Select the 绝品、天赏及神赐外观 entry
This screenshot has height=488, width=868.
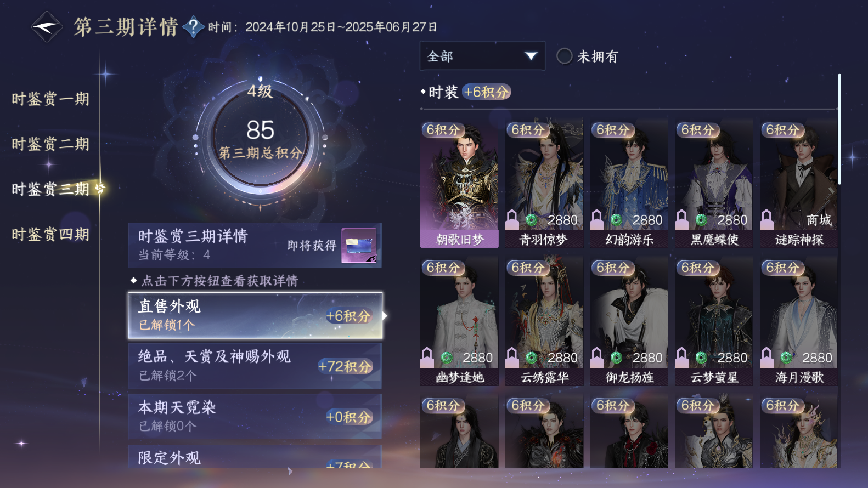(255, 366)
